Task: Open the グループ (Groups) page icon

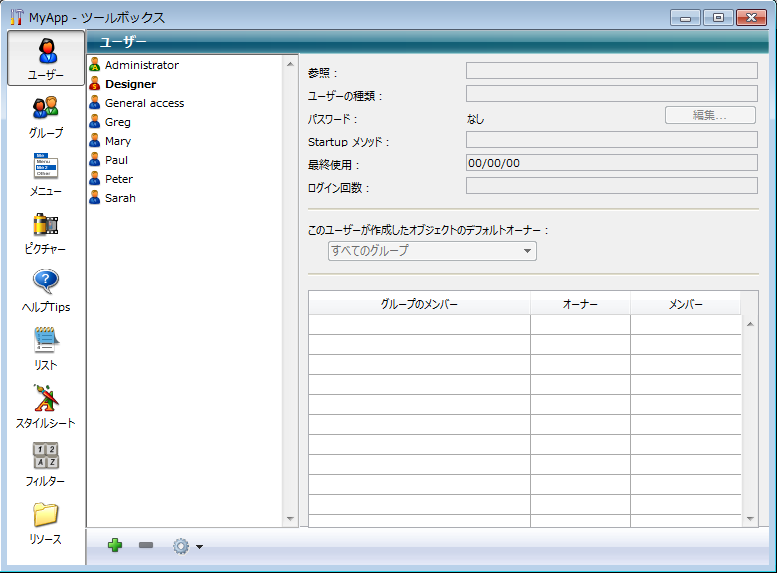Action: click(x=46, y=115)
